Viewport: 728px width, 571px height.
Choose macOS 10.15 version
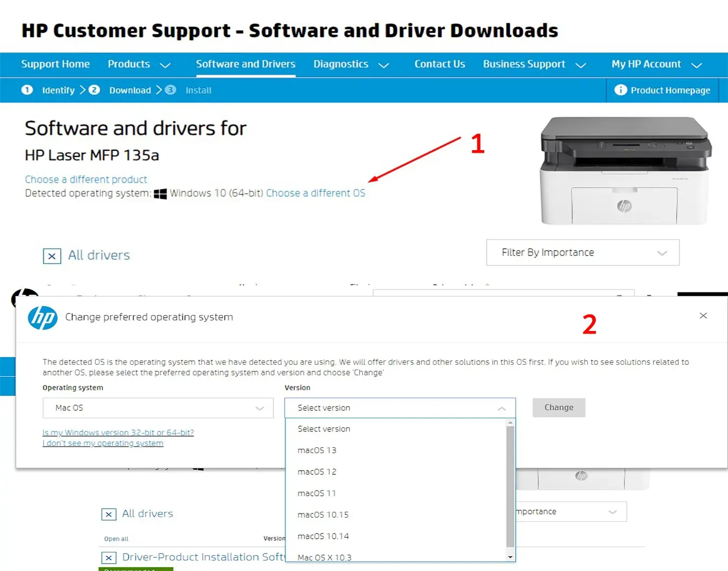tap(395, 515)
